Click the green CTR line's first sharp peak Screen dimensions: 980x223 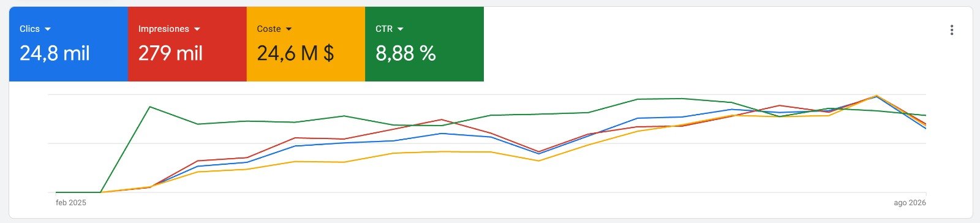pyautogui.click(x=150, y=107)
